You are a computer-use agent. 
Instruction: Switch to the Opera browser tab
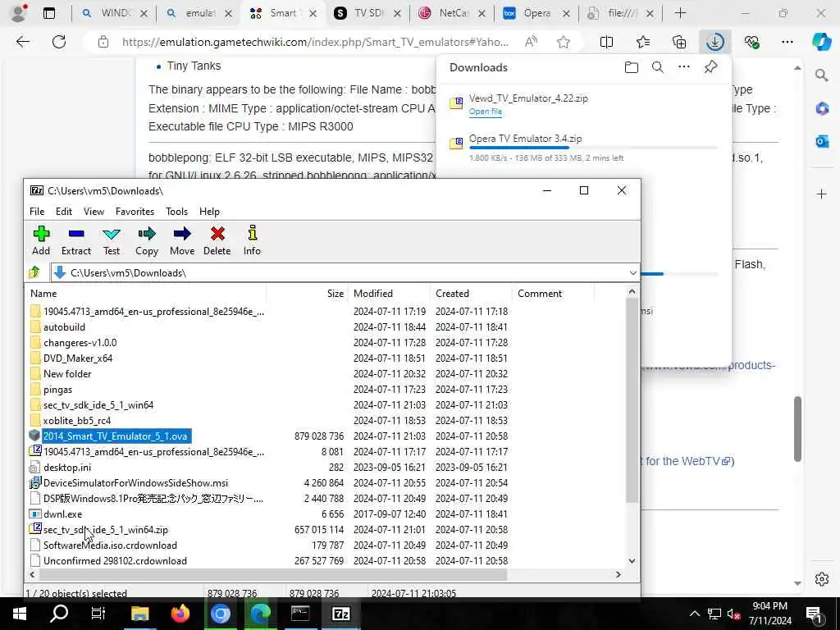pos(536,13)
